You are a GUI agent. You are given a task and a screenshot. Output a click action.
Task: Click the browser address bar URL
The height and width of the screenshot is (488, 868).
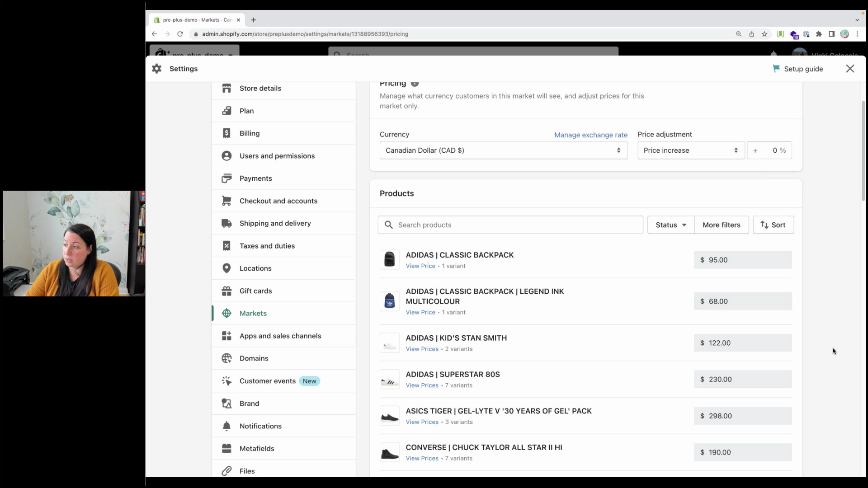click(x=305, y=34)
